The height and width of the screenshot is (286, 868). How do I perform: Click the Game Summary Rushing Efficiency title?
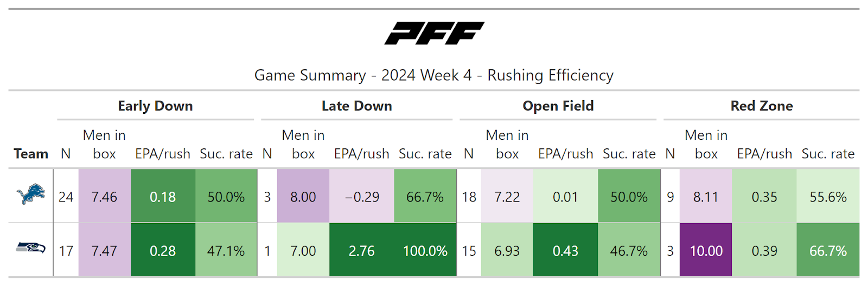click(x=434, y=75)
